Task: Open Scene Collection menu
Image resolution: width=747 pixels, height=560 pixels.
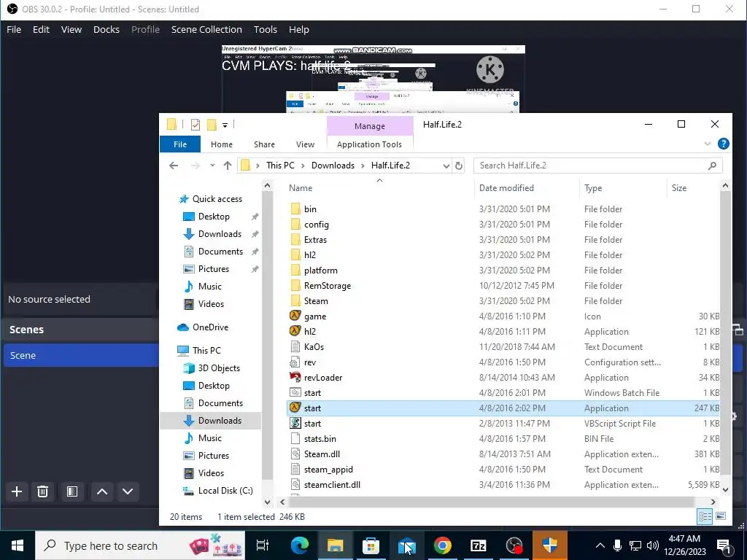Action: pyautogui.click(x=206, y=29)
